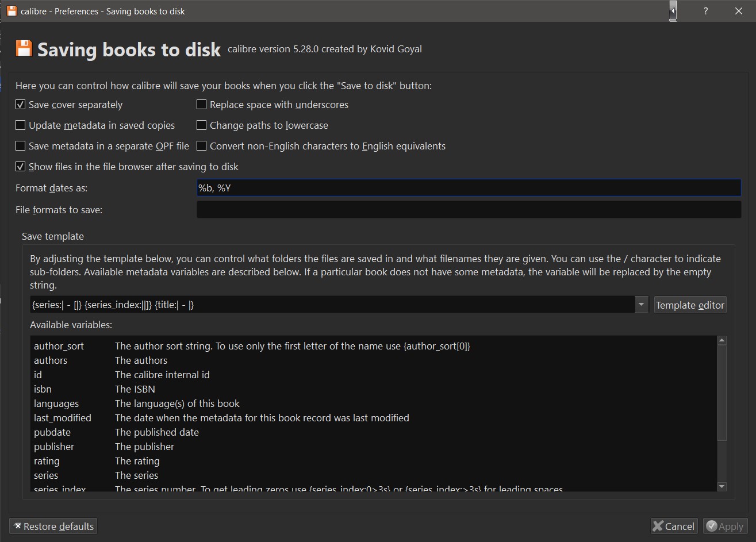Click the Format dates as field
The image size is (756, 542).
pyautogui.click(x=468, y=188)
